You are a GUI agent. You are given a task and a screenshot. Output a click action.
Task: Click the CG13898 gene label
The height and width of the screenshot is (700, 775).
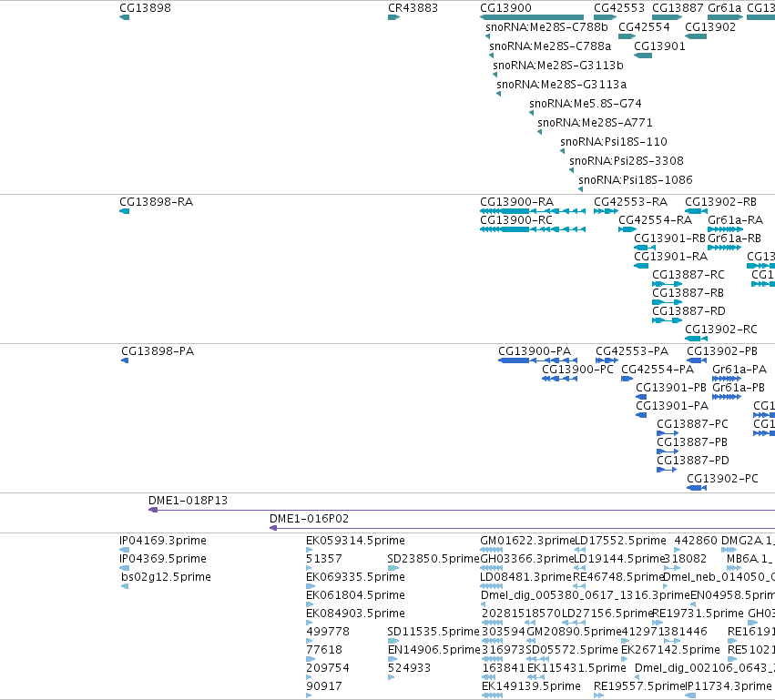[146, 8]
